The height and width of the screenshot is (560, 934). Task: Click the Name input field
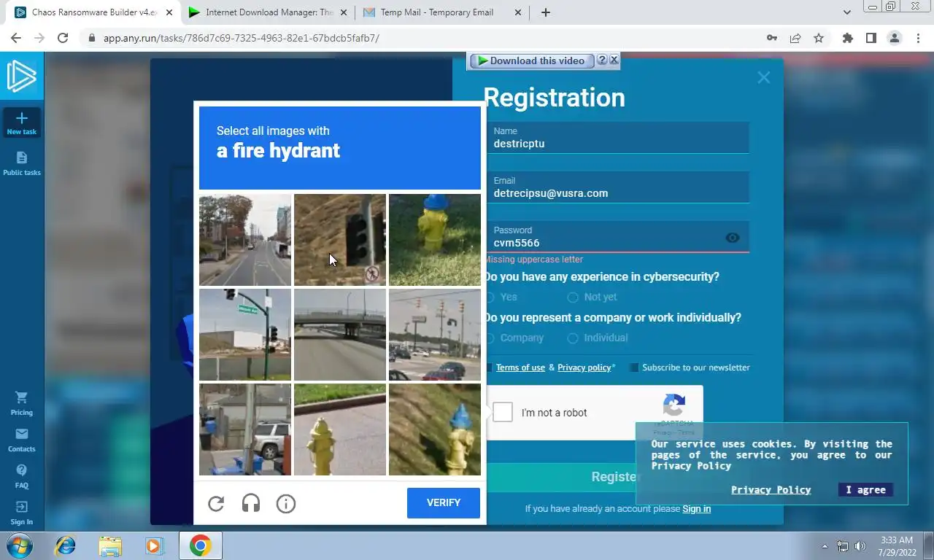617,138
